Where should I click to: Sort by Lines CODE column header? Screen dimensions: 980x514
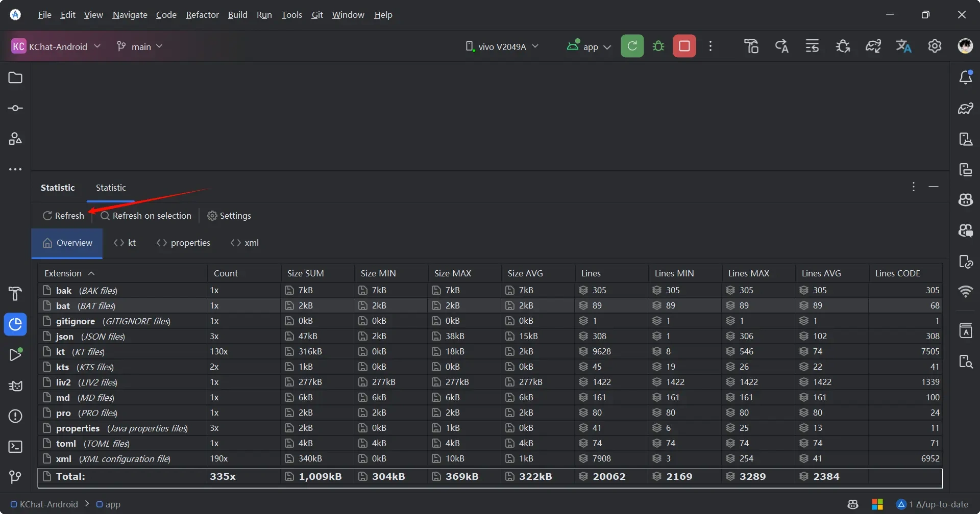point(905,273)
